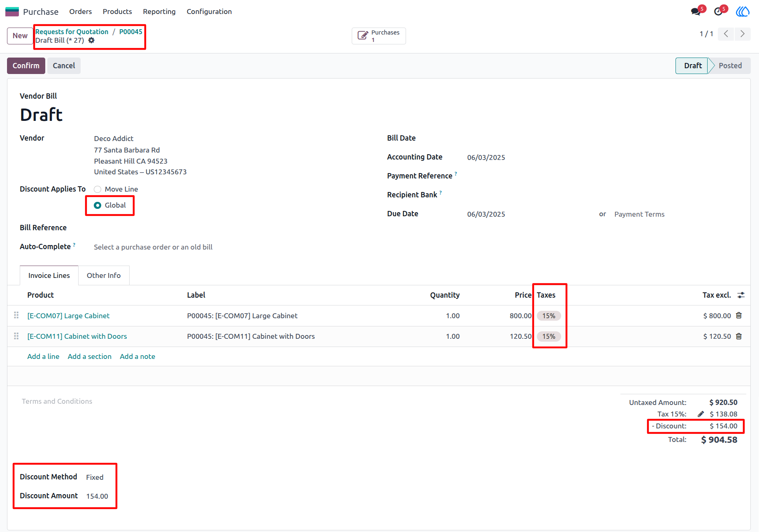Open the Purchases smart button

click(x=379, y=36)
